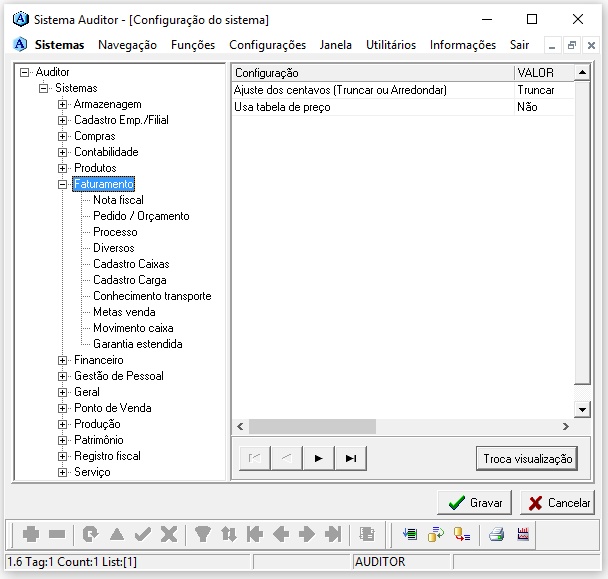Click the up-down sort arrows toolbar icon

pos(229,534)
